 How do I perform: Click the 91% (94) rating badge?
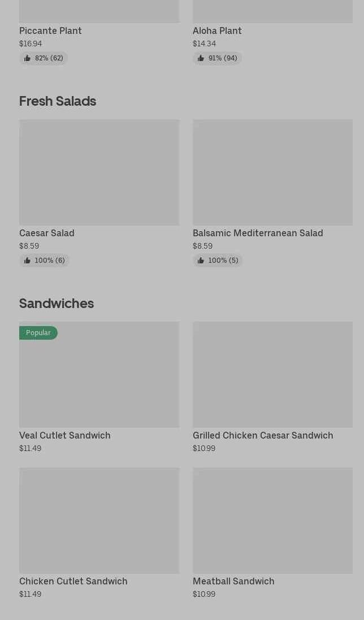click(x=218, y=59)
